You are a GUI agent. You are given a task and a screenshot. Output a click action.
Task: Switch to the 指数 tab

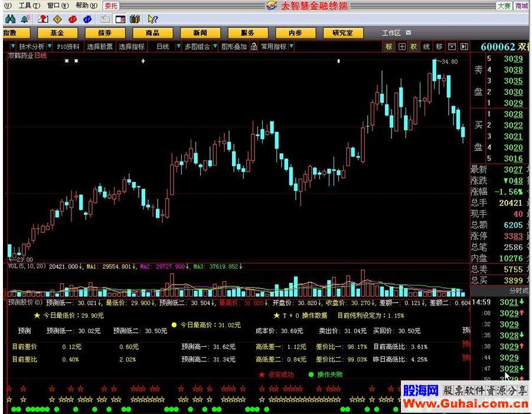pyautogui.click(x=15, y=33)
